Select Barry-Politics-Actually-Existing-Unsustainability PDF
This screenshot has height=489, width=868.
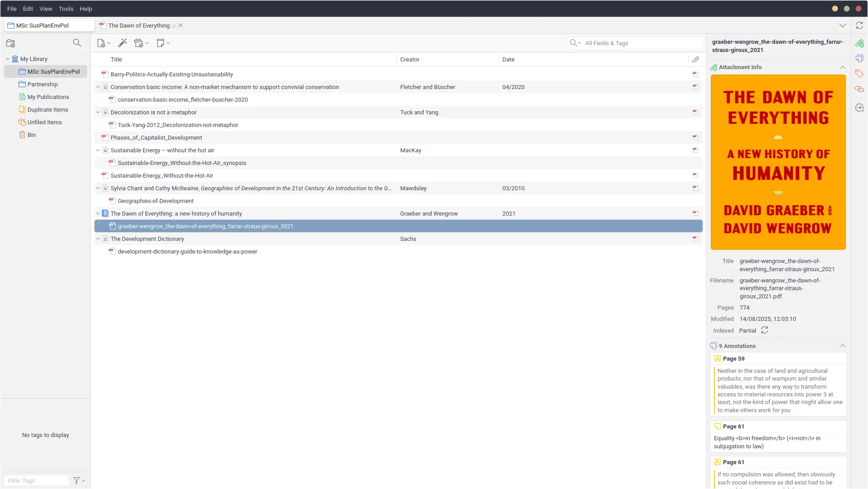click(x=398, y=74)
